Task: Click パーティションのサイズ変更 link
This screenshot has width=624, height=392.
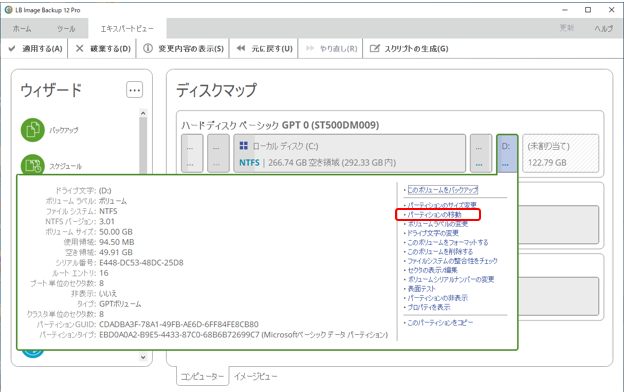Action: click(x=442, y=205)
